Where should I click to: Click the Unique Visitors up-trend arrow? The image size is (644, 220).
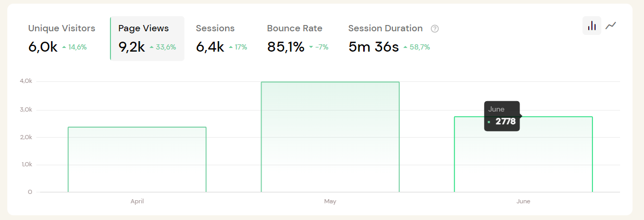coord(64,47)
